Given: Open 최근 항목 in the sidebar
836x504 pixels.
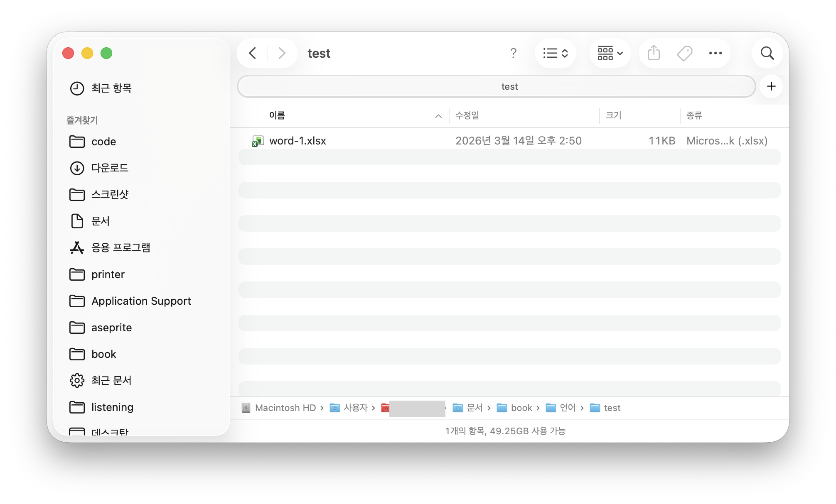Looking at the screenshot, I should (111, 88).
